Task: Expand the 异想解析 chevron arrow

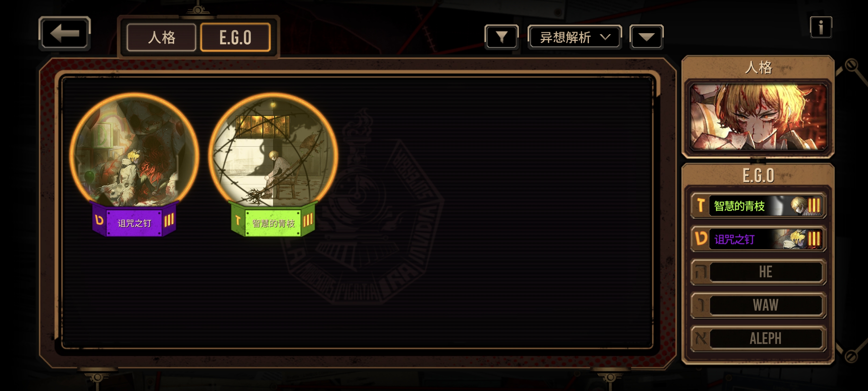Action: pos(605,37)
